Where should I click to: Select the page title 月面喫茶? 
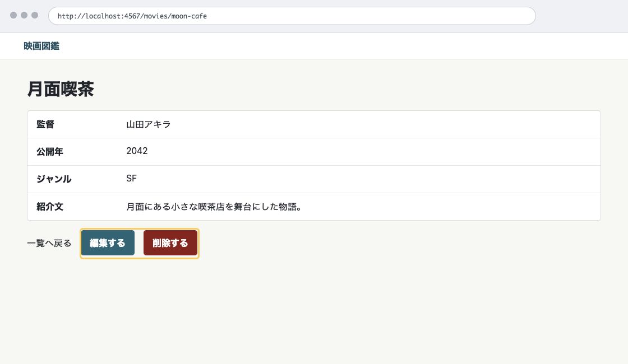point(61,89)
